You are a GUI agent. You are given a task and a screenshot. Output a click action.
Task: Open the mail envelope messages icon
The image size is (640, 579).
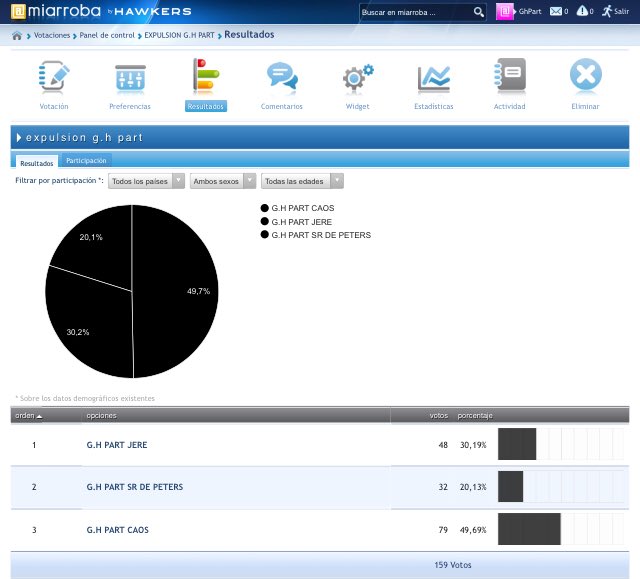[x=556, y=11]
